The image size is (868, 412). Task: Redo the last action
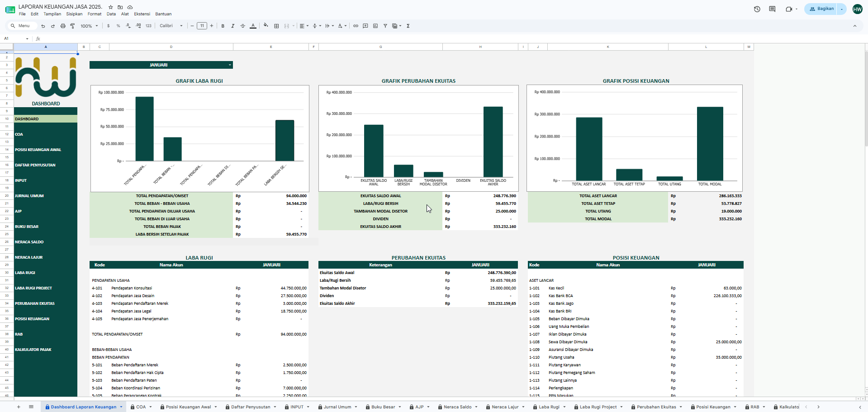(x=52, y=26)
